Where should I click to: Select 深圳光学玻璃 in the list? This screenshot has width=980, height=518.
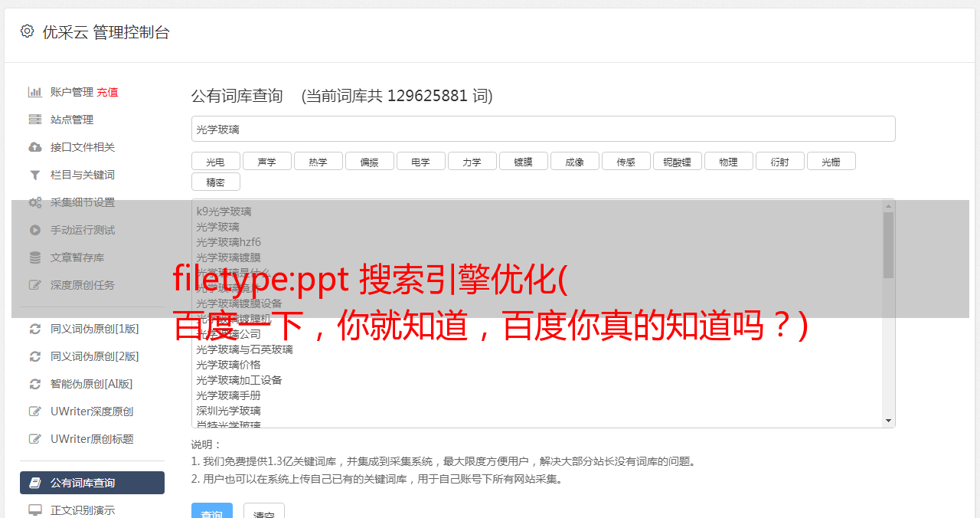point(228,411)
